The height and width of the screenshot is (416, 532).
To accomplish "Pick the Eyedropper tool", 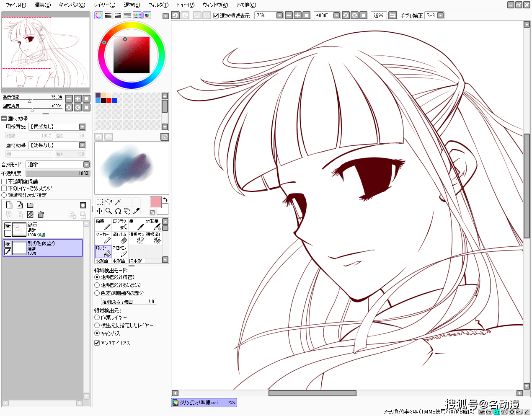I will click(137, 211).
